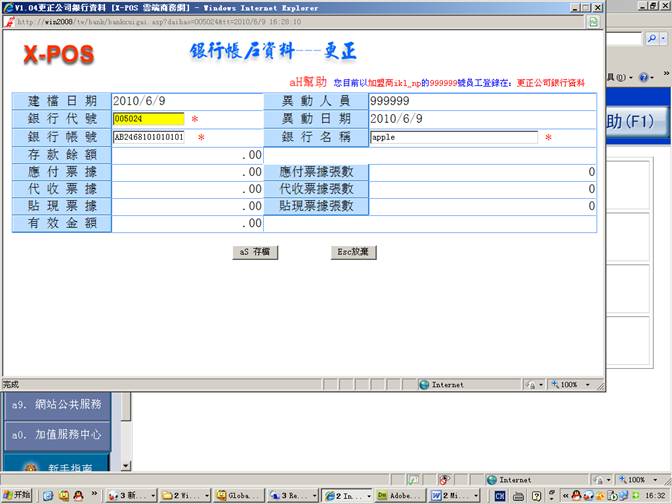Expand the quick launch overflow chevron

tap(96, 495)
